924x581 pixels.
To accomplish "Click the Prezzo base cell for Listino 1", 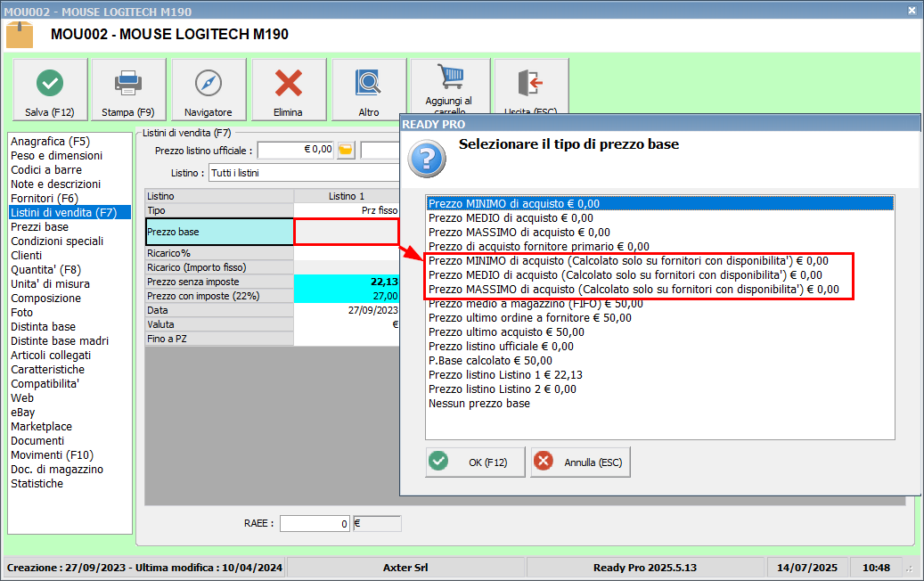I will coord(347,232).
